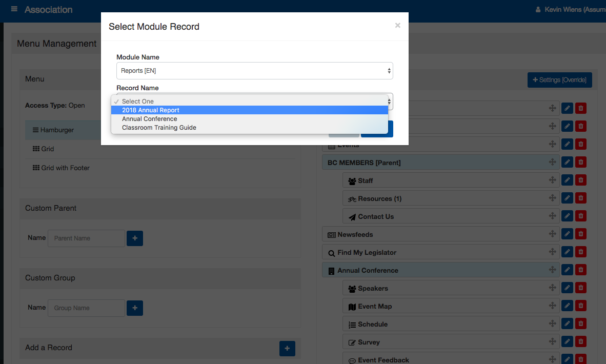This screenshot has height=364, width=606.
Task: Edit the Schedule item
Action: point(567,324)
